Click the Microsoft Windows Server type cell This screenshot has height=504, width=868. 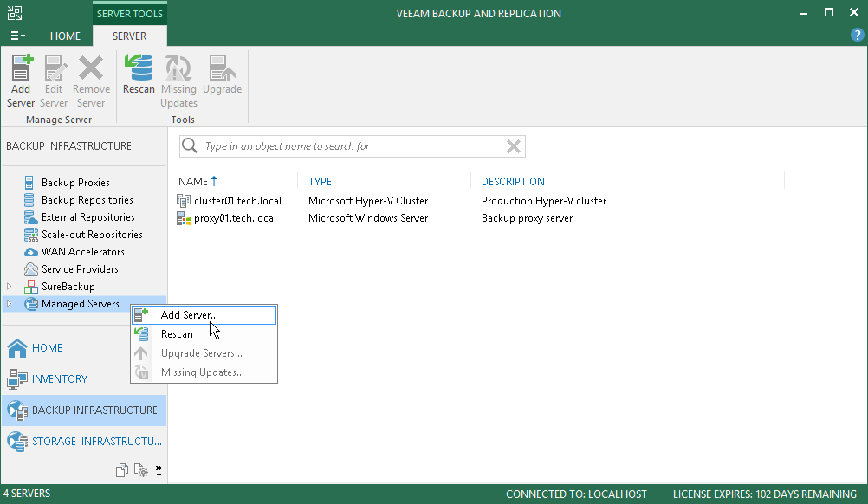368,218
